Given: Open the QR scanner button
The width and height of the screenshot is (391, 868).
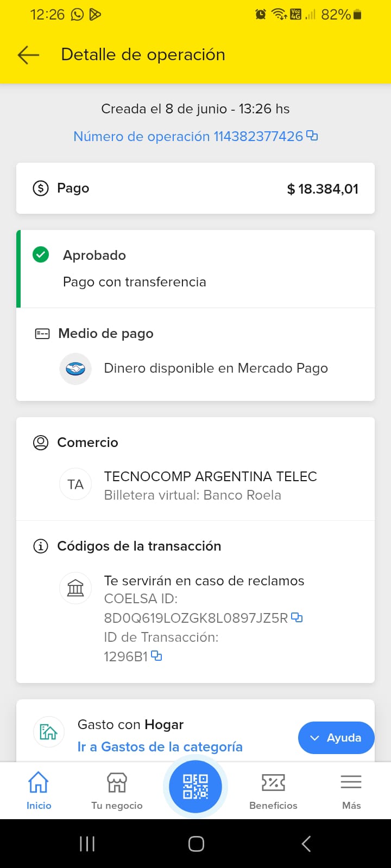Looking at the screenshot, I should 195,786.
